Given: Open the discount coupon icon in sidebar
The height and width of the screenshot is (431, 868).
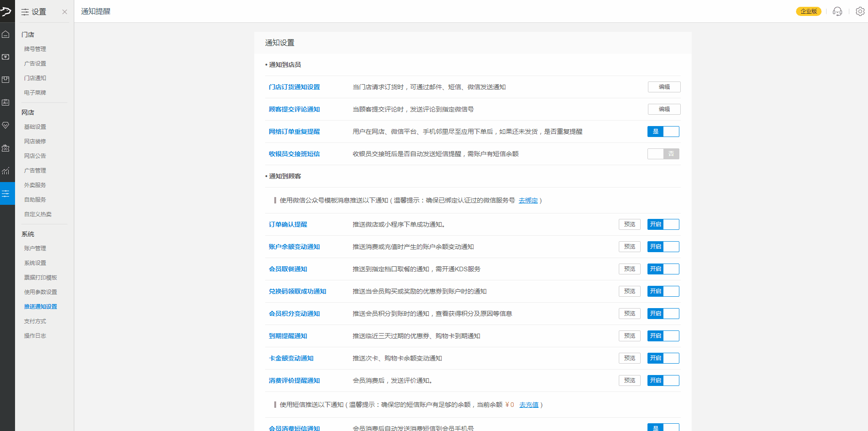Looking at the screenshot, I should [x=6, y=148].
